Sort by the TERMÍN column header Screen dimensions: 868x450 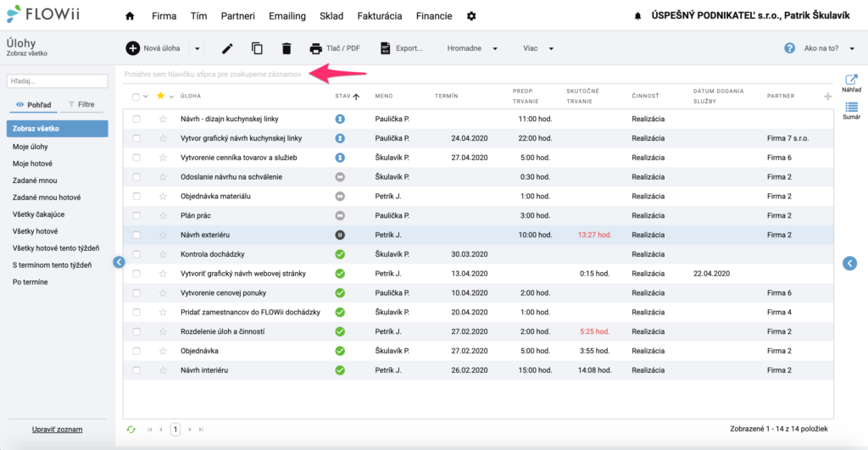446,97
